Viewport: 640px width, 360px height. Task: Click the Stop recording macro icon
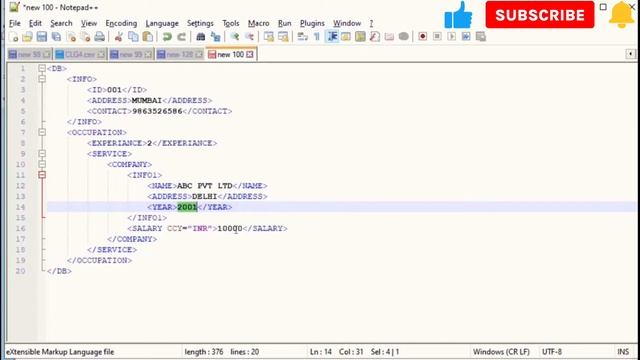(437, 37)
